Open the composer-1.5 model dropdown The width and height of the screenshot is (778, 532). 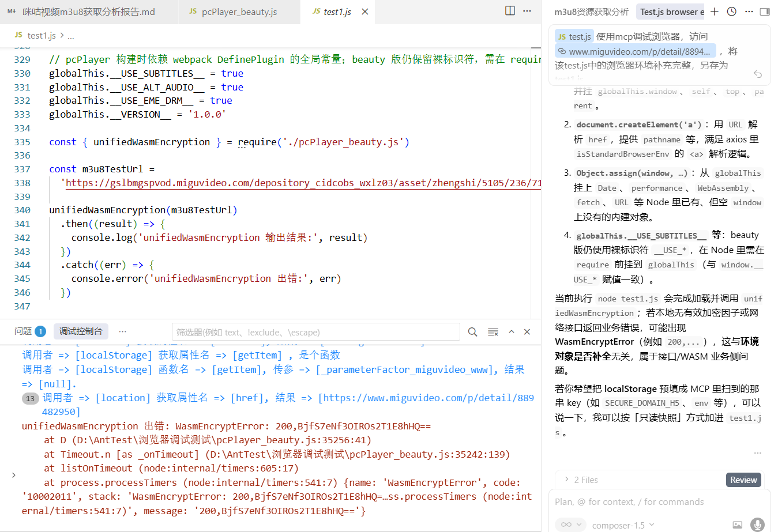coord(623,525)
